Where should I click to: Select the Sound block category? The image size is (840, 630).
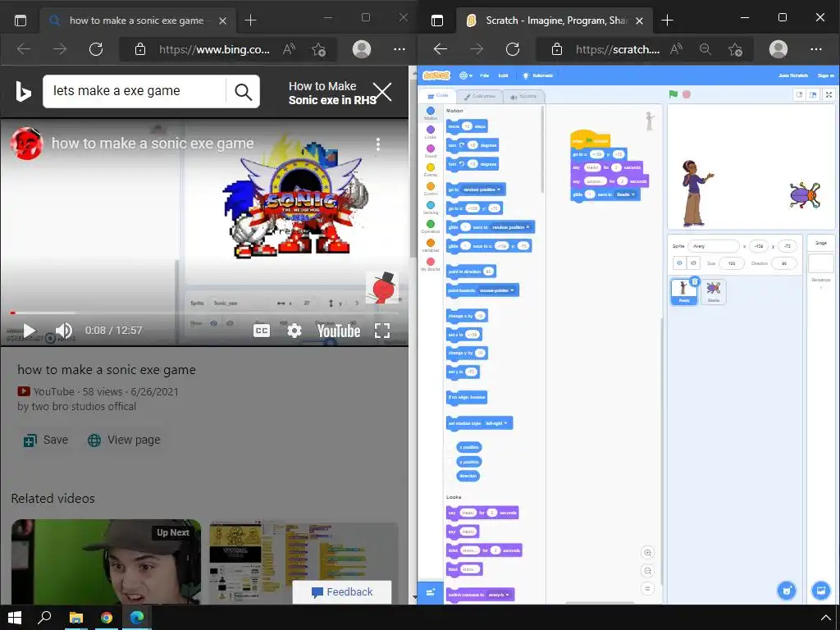430,151
